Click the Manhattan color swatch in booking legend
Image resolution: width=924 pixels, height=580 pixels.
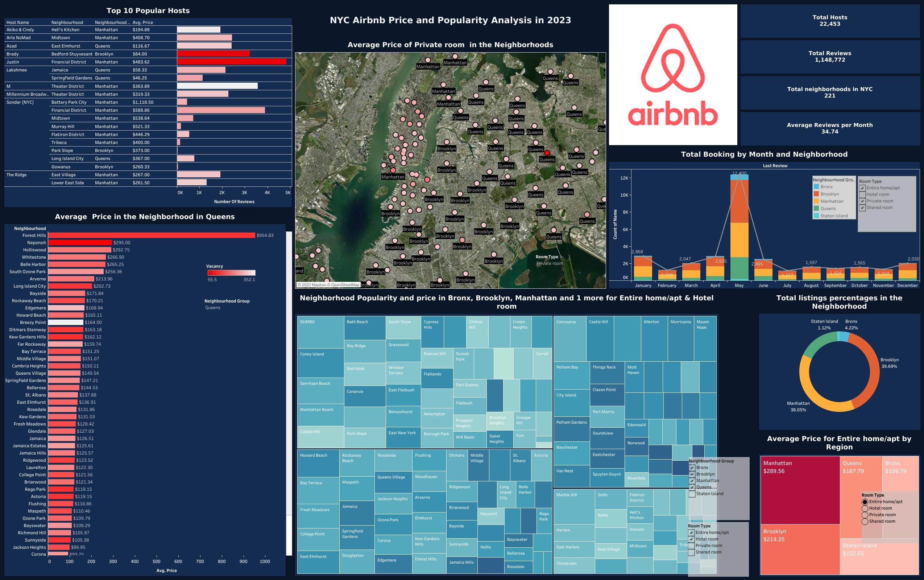tap(816, 201)
